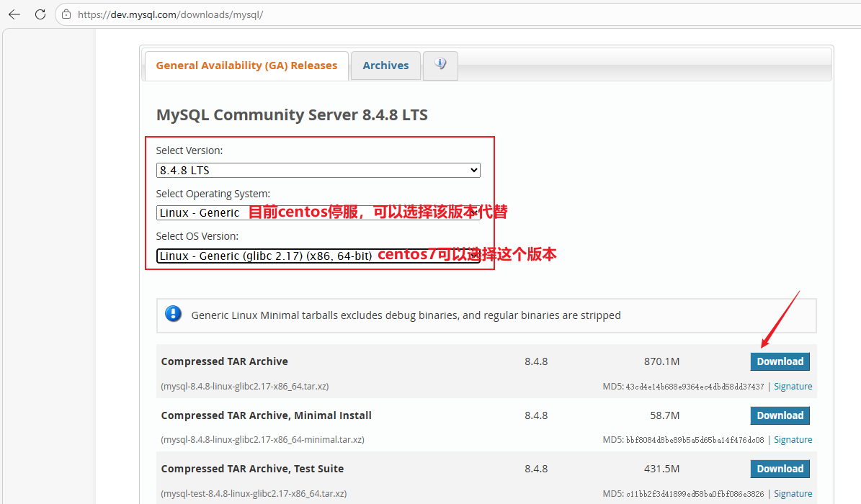Click the MySQL Community Server 8.4.8 LTS heading

(x=292, y=114)
